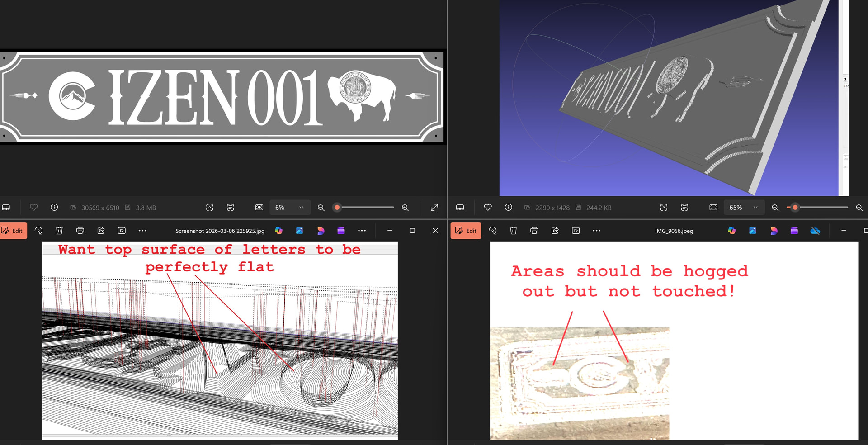Rotate the Screenshot 2026-03-06 225925.jpg image
The image size is (868, 445).
click(38, 231)
